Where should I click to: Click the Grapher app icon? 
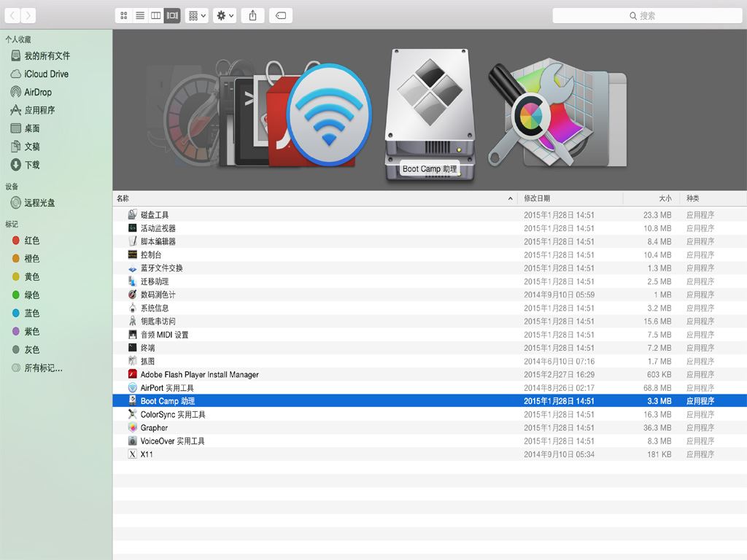tap(133, 427)
